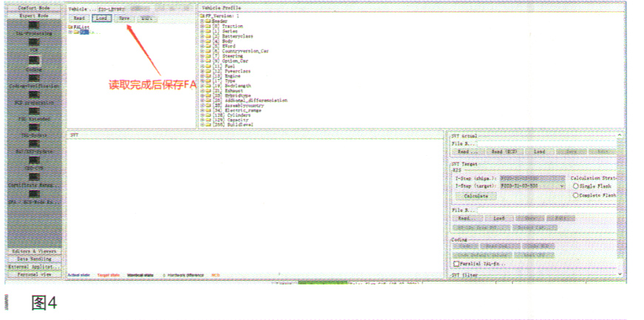The width and height of the screenshot is (644, 320).
Task: Enable the Parallel TAL checkbox
Action: pos(455,263)
